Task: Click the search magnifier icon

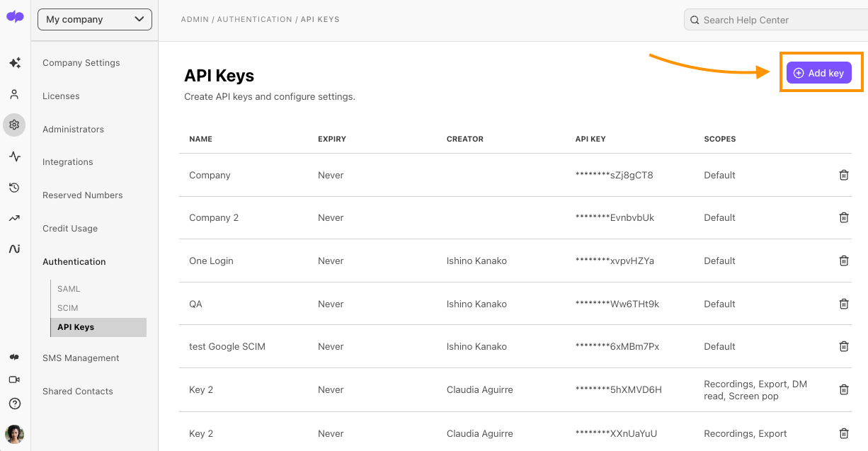Action: (695, 20)
